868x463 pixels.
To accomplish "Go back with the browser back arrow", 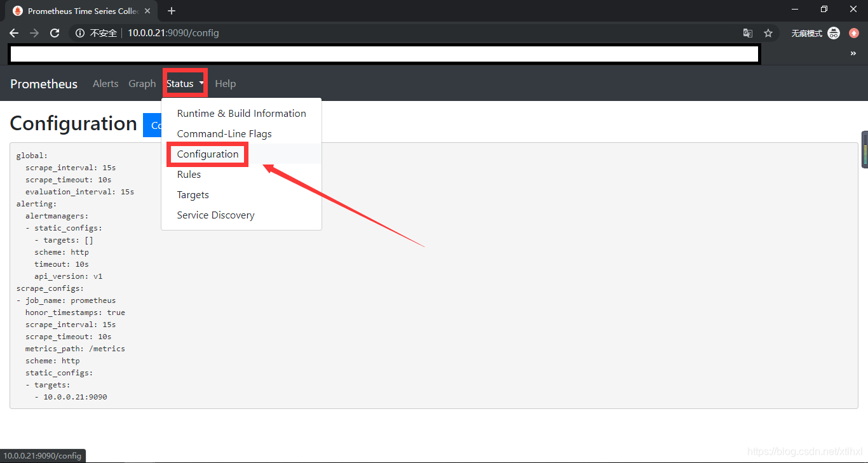I will point(14,33).
